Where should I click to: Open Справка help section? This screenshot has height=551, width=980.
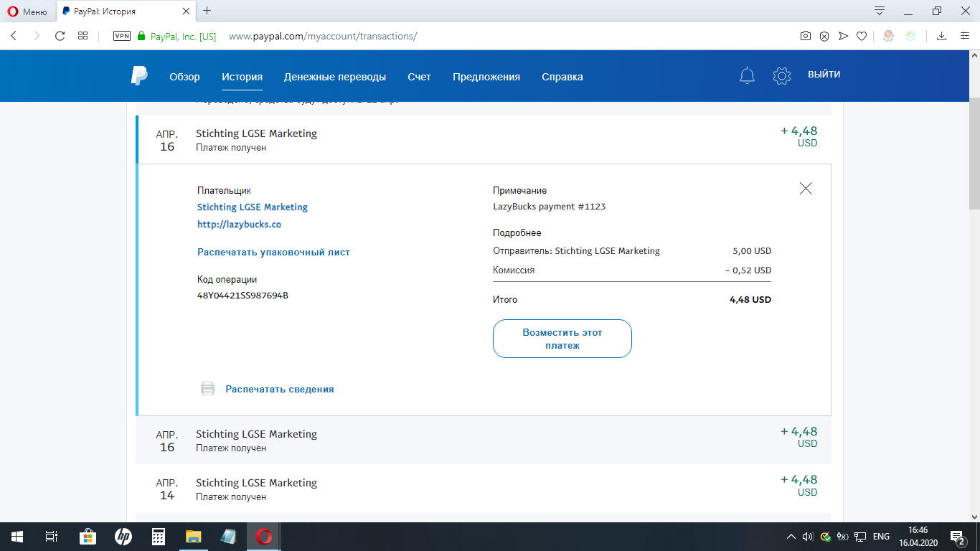coord(562,77)
